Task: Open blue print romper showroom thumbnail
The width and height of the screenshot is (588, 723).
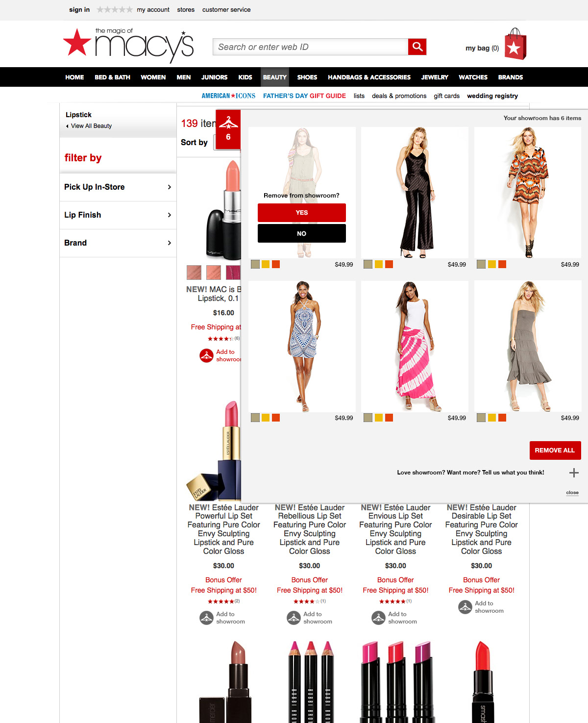Action: point(302,346)
